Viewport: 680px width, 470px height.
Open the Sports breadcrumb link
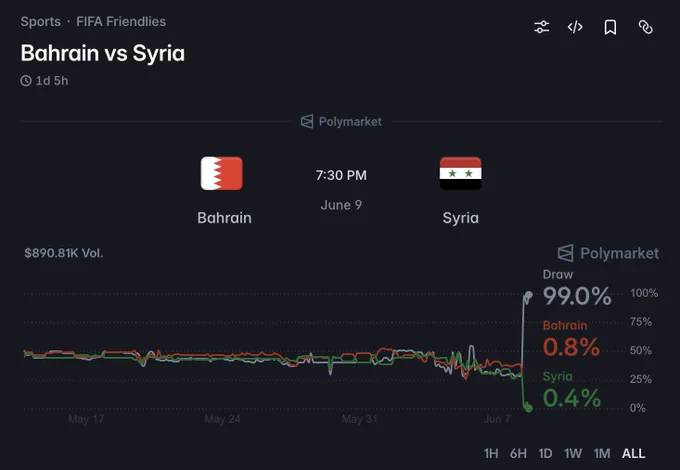(41, 22)
